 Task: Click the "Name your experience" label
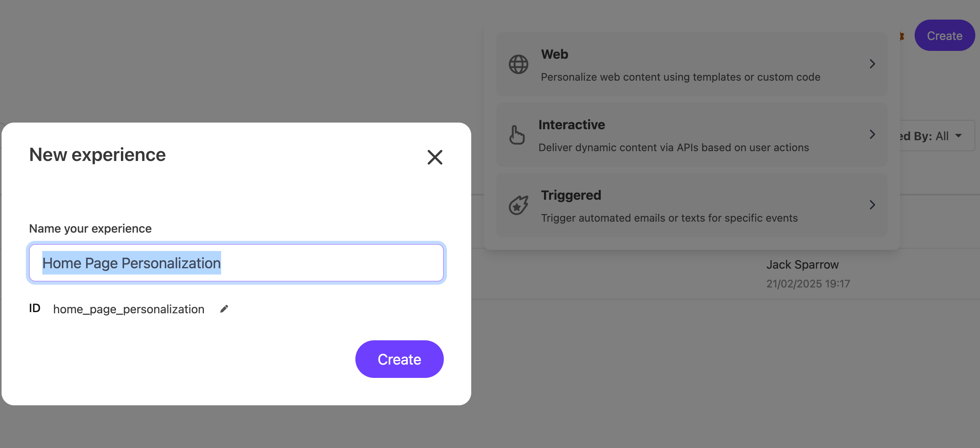(90, 228)
